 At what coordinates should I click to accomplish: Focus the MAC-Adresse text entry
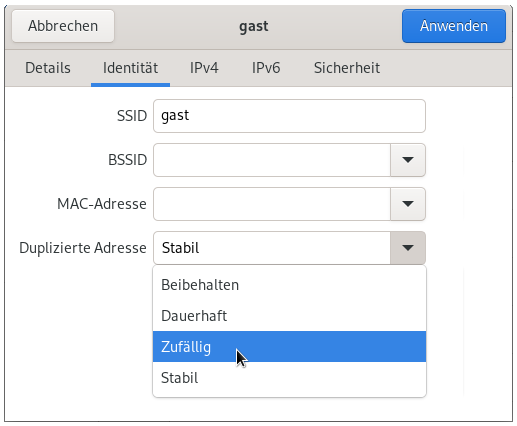pos(272,204)
